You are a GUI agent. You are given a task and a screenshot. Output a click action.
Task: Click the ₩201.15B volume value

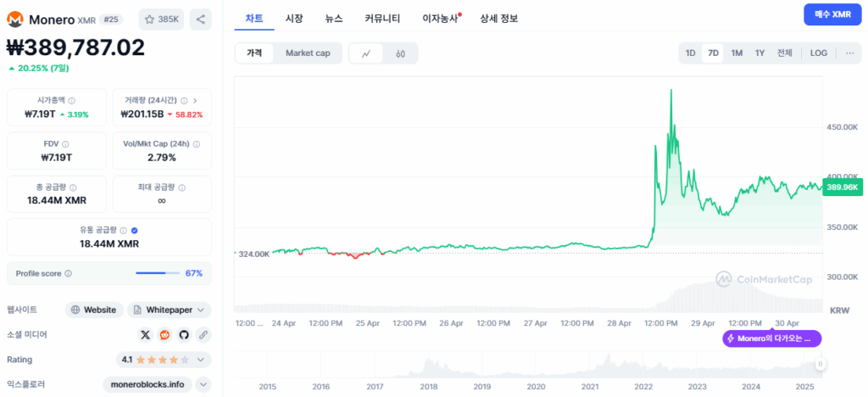142,115
